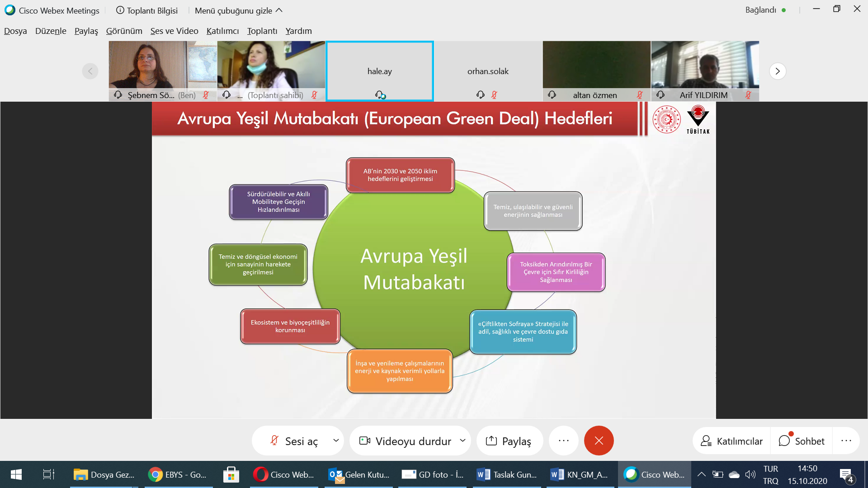Open Opera Cisco Webex taskbar item
Image resolution: width=868 pixels, height=488 pixels.
(x=284, y=474)
